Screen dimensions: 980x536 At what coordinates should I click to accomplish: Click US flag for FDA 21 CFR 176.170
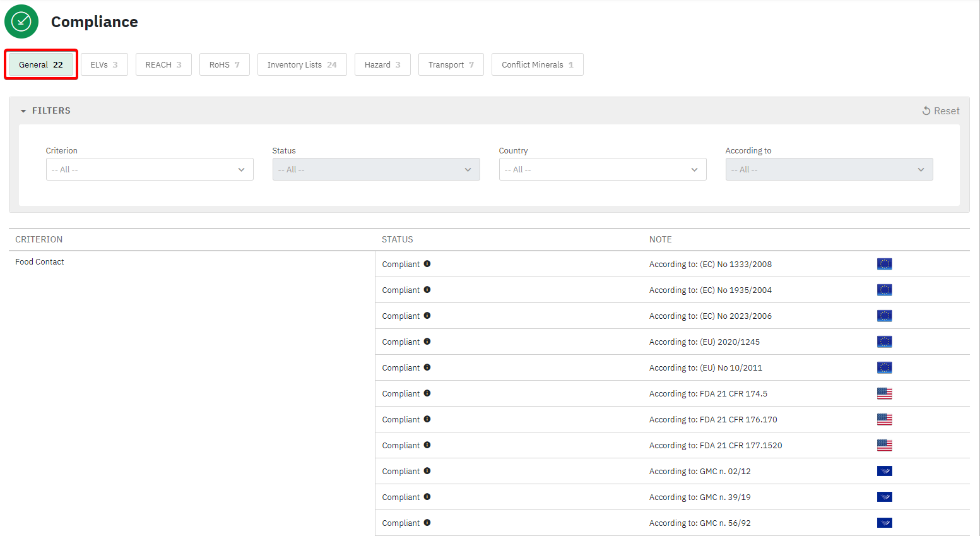point(884,419)
